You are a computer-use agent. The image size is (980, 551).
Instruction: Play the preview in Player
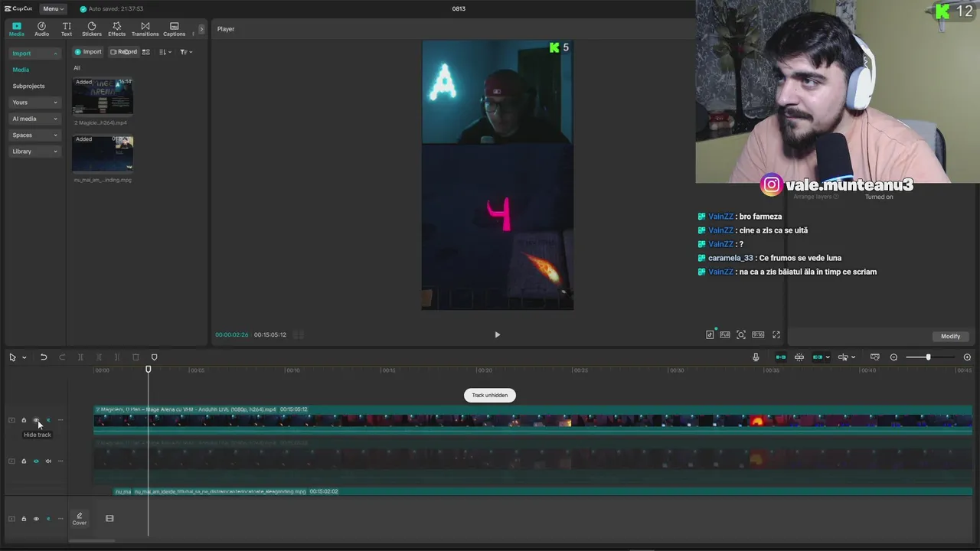pyautogui.click(x=497, y=334)
